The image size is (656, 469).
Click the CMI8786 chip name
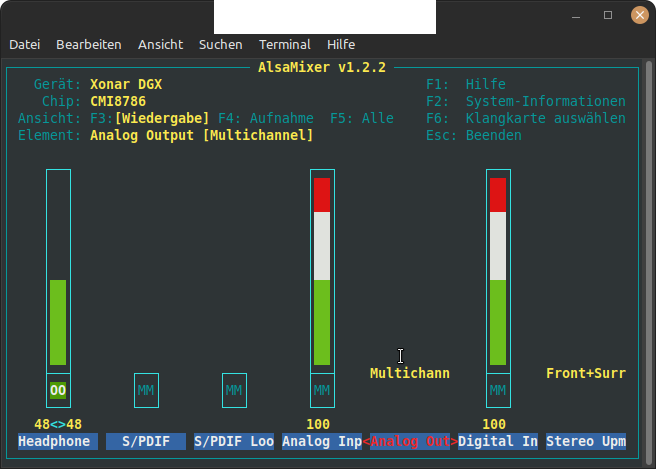pyautogui.click(x=118, y=101)
